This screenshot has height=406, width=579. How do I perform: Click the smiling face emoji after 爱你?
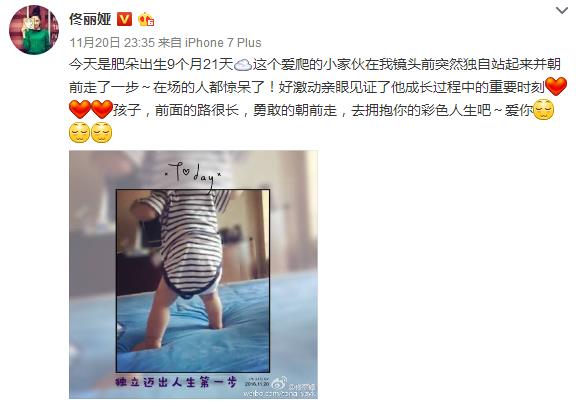click(x=544, y=109)
